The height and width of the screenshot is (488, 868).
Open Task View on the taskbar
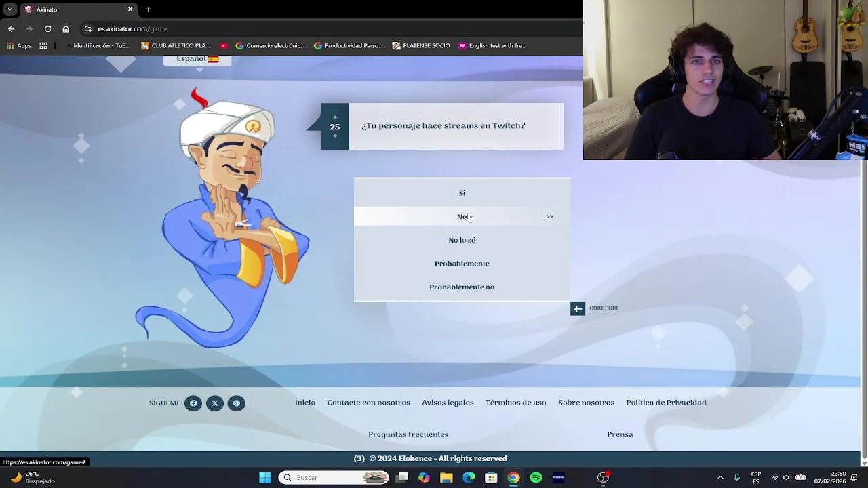402,478
